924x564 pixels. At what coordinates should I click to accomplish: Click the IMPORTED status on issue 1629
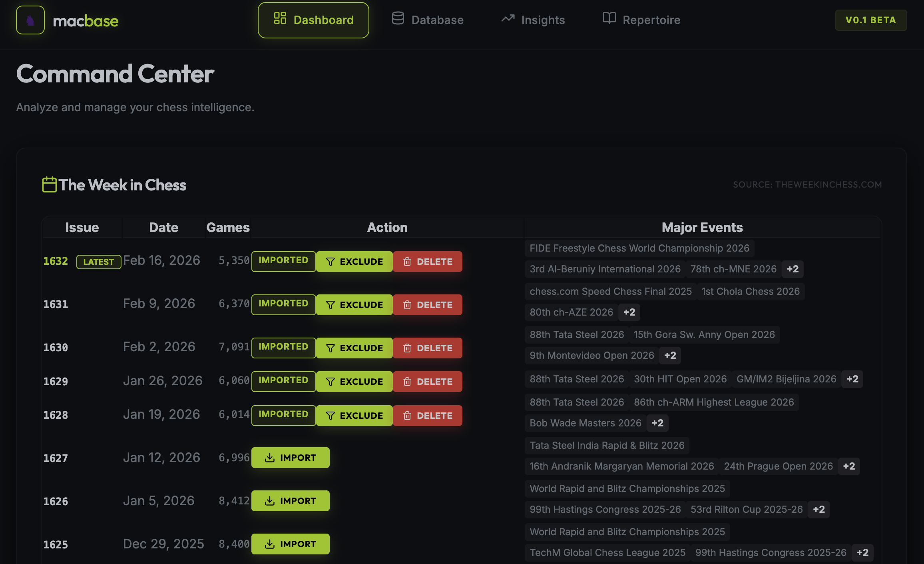[x=283, y=381]
